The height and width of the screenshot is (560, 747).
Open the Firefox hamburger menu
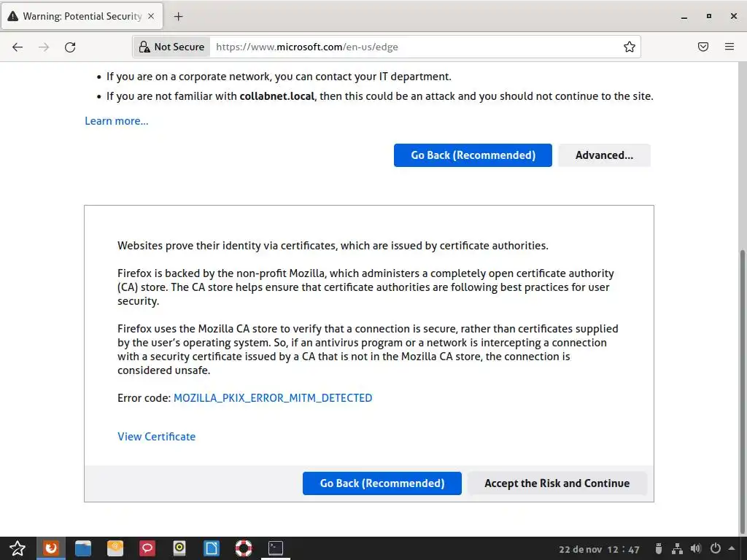pyautogui.click(x=729, y=47)
